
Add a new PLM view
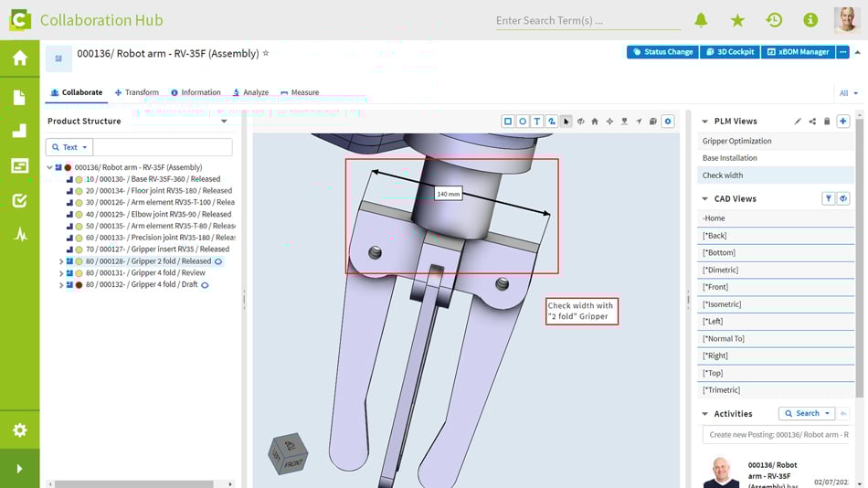[x=842, y=121]
